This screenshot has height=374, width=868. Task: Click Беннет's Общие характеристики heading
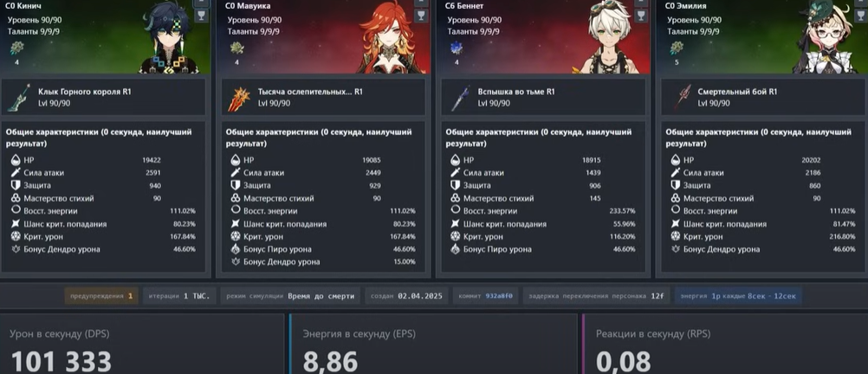539,138
